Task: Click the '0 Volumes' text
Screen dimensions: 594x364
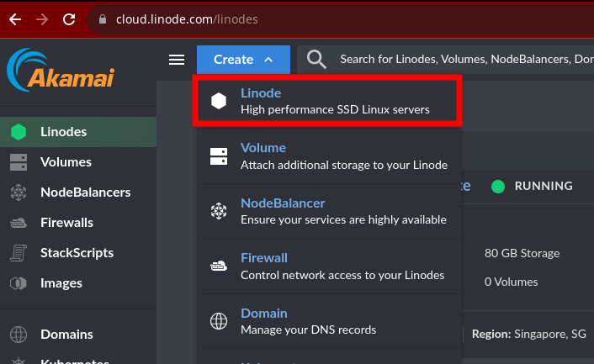Action: click(x=511, y=282)
